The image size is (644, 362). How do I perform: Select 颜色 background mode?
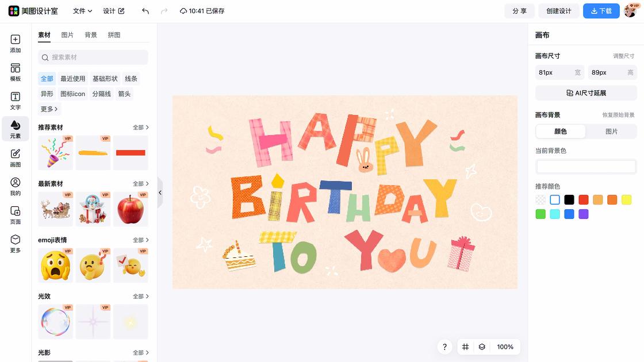point(561,132)
